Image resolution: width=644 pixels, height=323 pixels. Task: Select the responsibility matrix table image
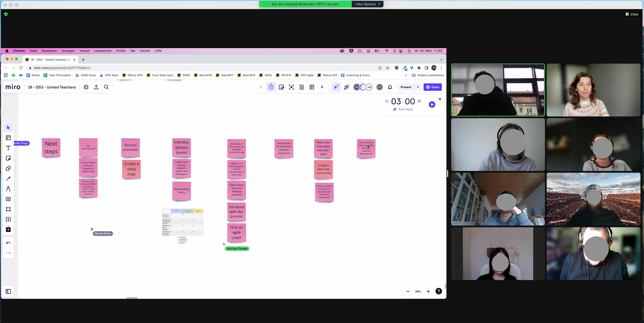(x=182, y=222)
